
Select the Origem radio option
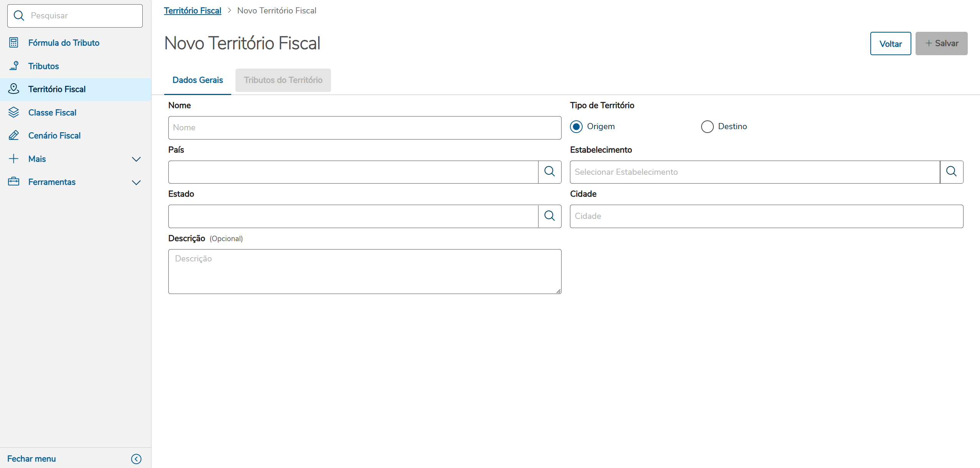pos(576,126)
